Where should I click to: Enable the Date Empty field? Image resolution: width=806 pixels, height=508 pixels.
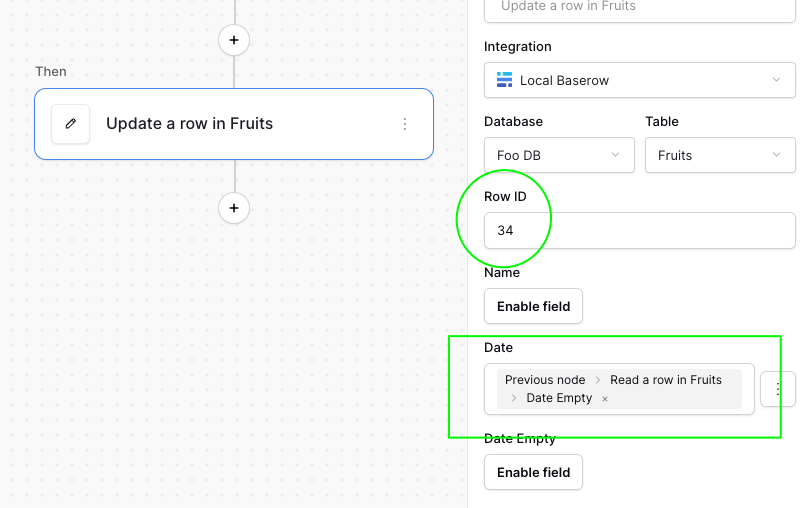[533, 472]
